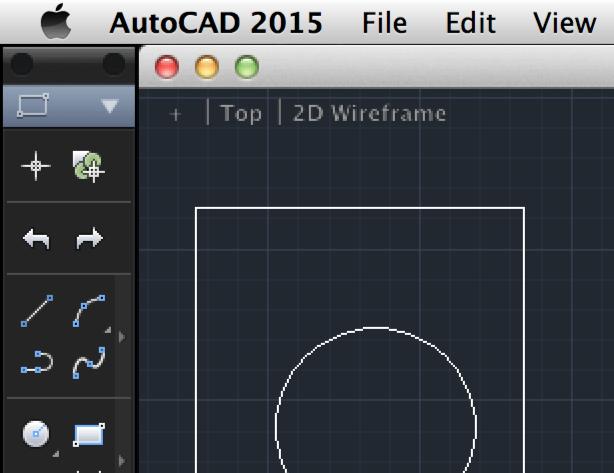Open the Edit menu
Viewport: 614px width, 473px height.
(x=471, y=23)
